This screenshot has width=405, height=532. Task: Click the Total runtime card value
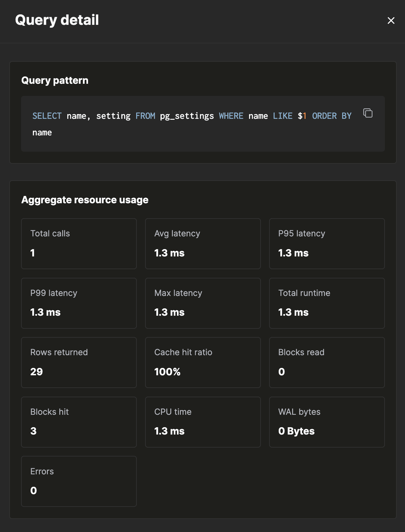(x=293, y=312)
